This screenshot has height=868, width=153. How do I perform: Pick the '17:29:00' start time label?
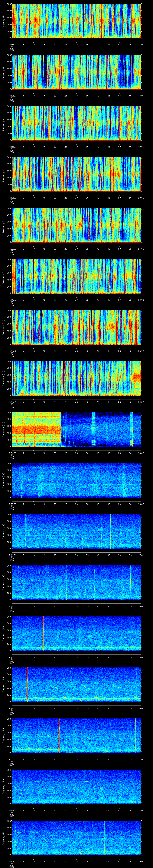[12, 708]
